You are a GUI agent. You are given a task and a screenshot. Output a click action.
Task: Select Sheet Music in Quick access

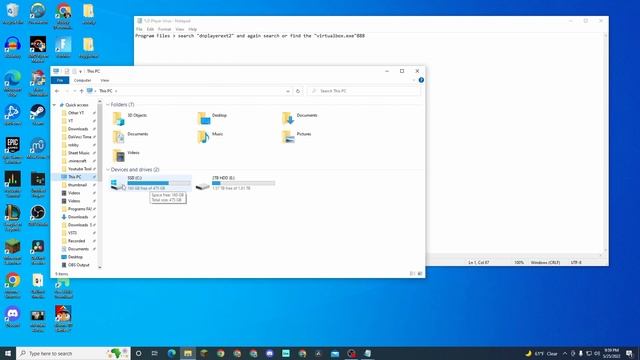(x=78, y=153)
